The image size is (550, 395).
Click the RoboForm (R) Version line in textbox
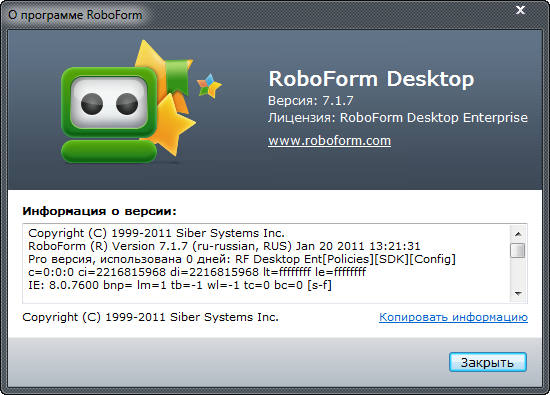point(224,246)
